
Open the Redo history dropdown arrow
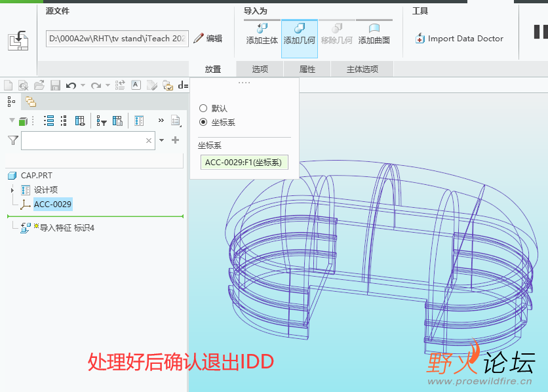[x=108, y=85]
